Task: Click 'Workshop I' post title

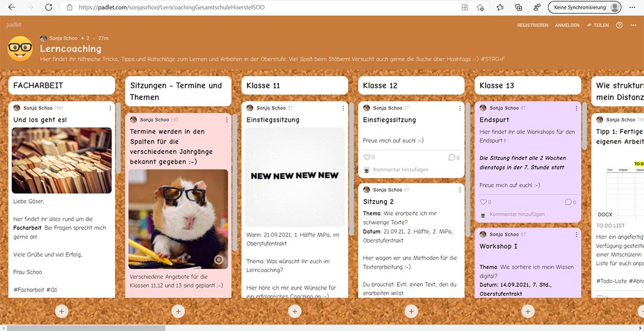Action: pos(499,247)
